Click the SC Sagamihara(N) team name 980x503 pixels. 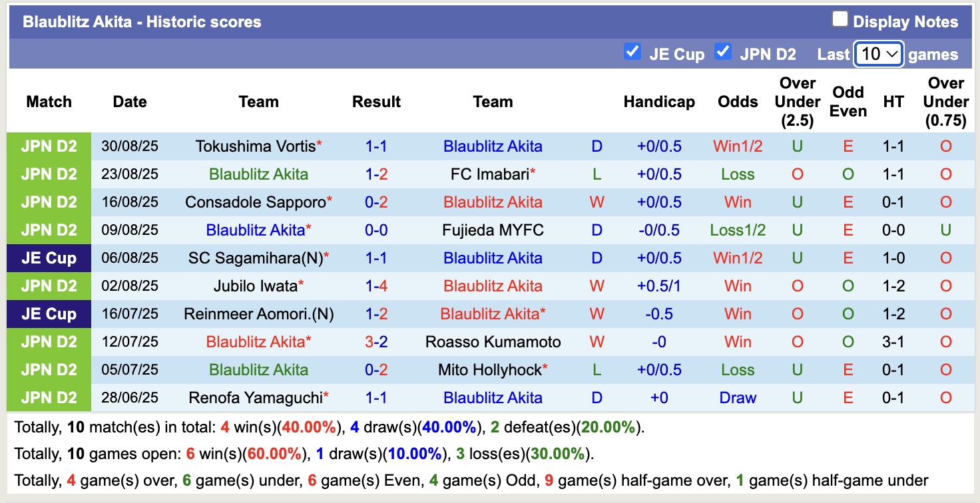coord(255,258)
